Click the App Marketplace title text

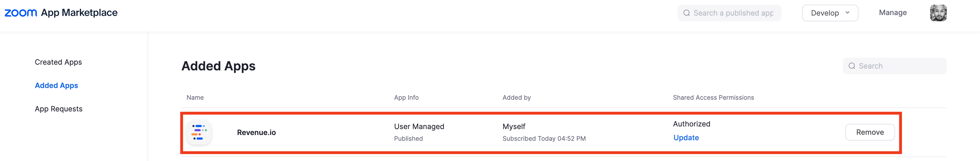[79, 13]
